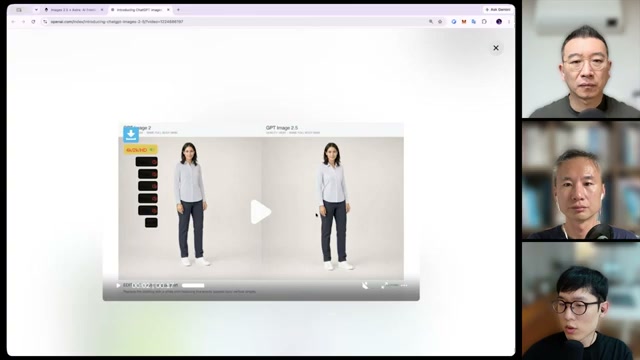Go forward with the browser forward arrow
Screen dimensions: 640x360
[23, 22]
